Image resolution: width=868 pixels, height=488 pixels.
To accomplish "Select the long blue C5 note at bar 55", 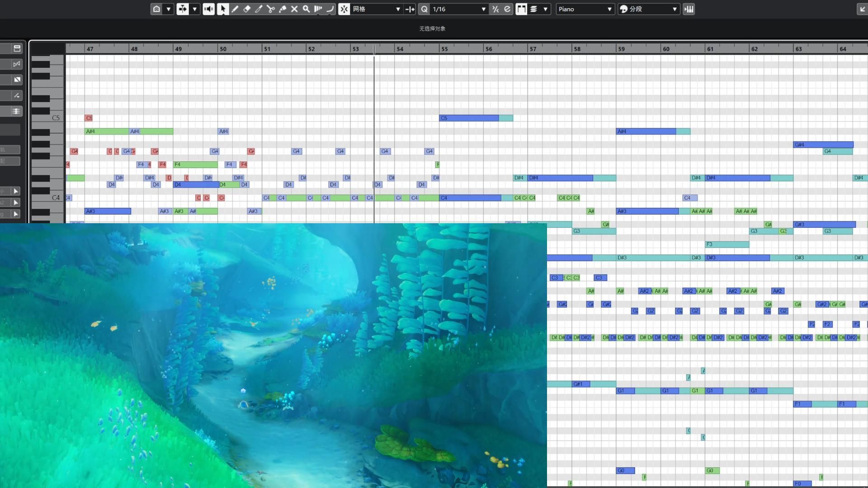I will click(x=469, y=118).
